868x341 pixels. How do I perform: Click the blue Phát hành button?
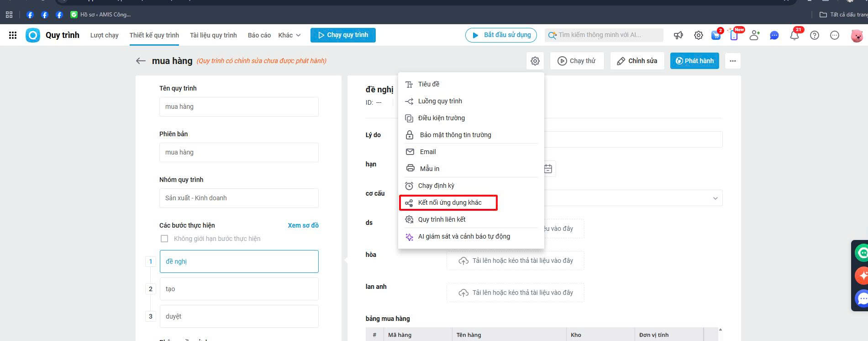tap(694, 61)
